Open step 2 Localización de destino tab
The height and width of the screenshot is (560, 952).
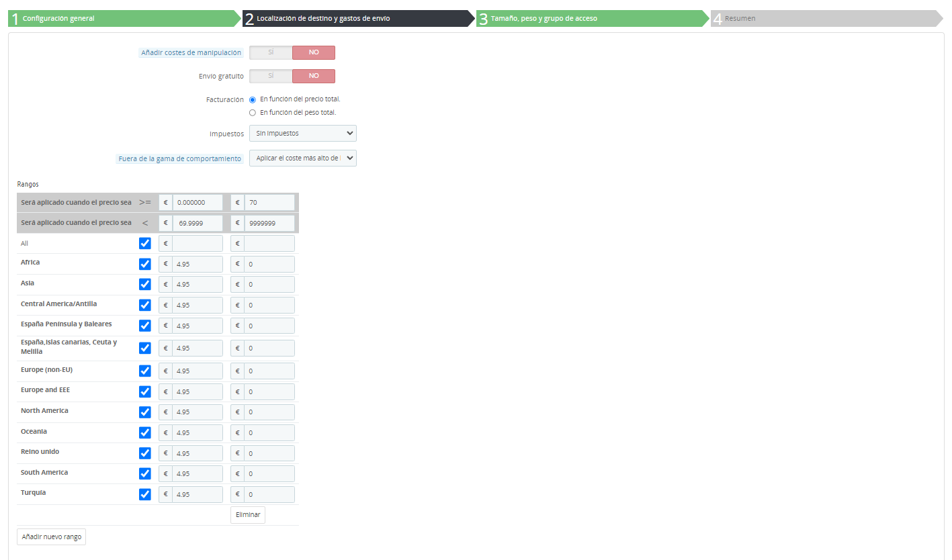coord(358,19)
